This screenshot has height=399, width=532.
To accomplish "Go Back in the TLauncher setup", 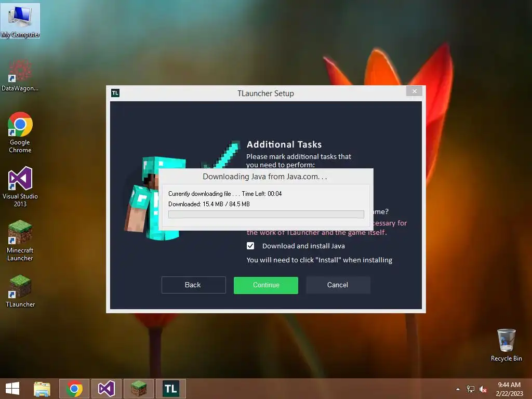I will point(193,285).
